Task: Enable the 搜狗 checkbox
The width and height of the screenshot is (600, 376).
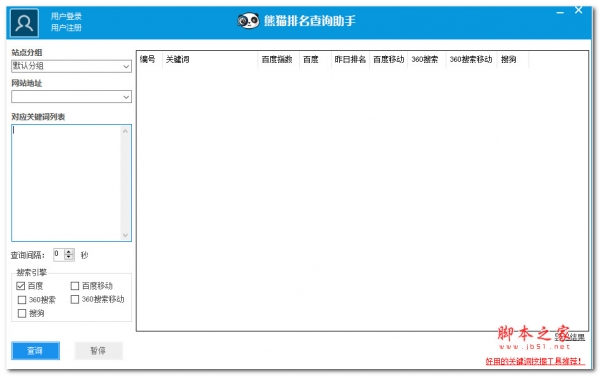Action: (x=22, y=313)
